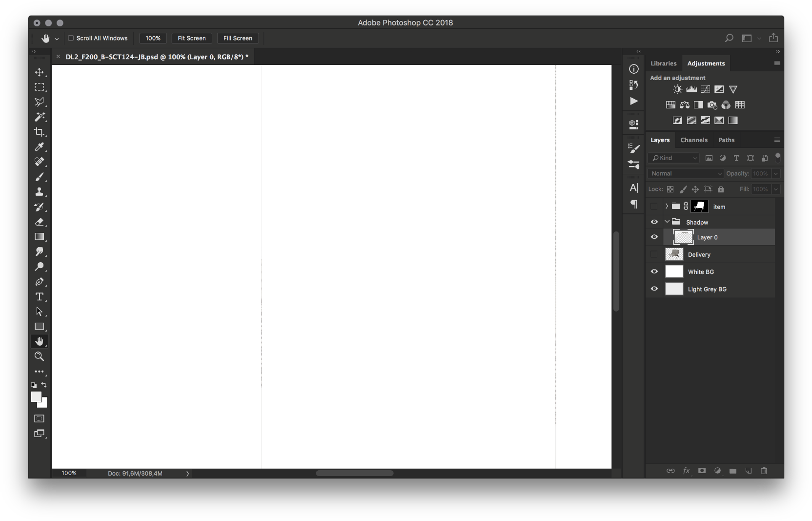Open the blend mode Normal dropdown
Screen dimensions: 812x521
click(x=686, y=174)
